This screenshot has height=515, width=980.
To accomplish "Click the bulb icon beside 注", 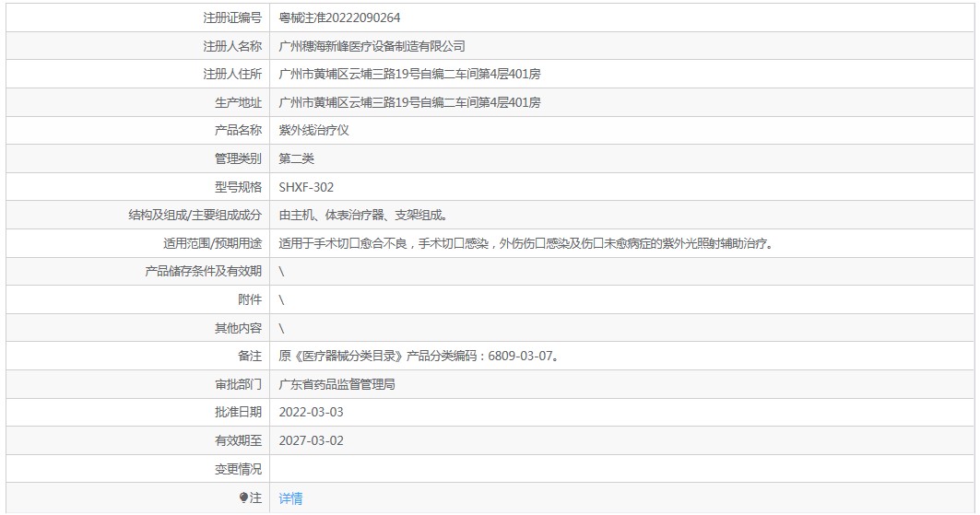I will click(243, 497).
